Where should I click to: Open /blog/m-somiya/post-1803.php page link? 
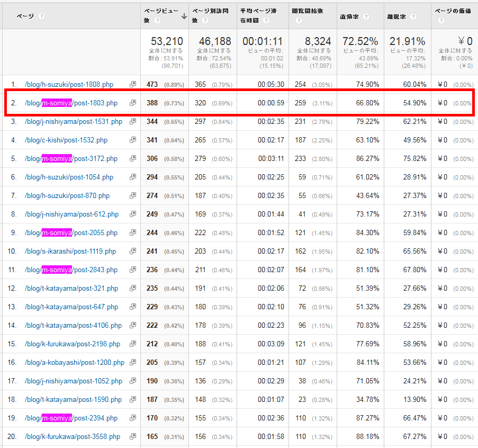[71, 103]
